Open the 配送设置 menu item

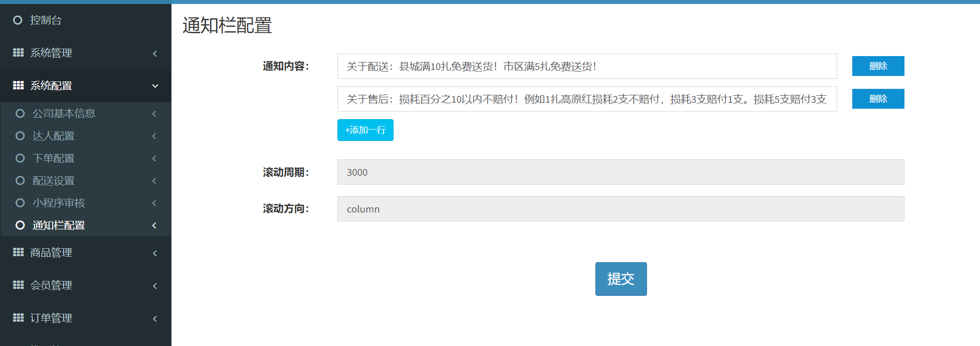[54, 181]
